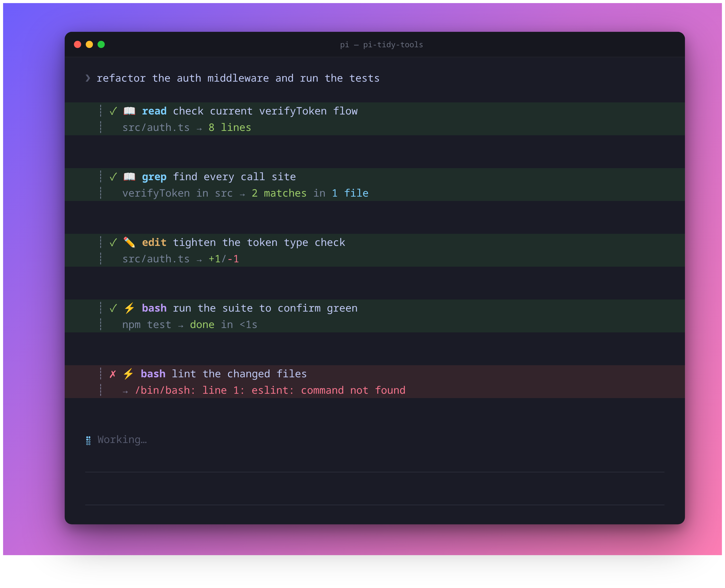Maximize the terminal with the green window button

(101, 44)
